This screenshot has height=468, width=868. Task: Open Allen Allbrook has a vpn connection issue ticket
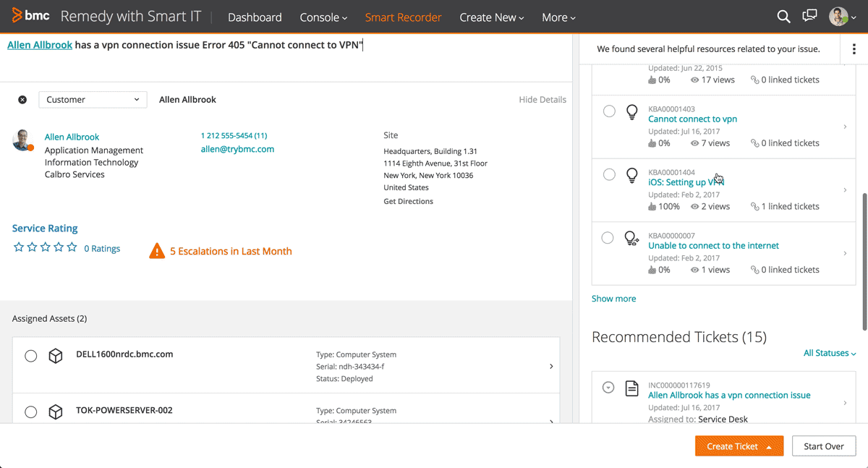click(729, 396)
